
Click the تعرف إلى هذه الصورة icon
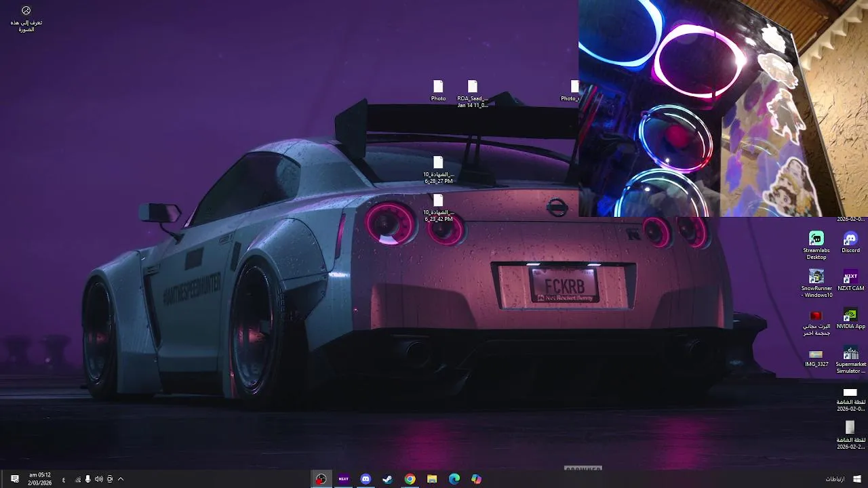(x=26, y=18)
